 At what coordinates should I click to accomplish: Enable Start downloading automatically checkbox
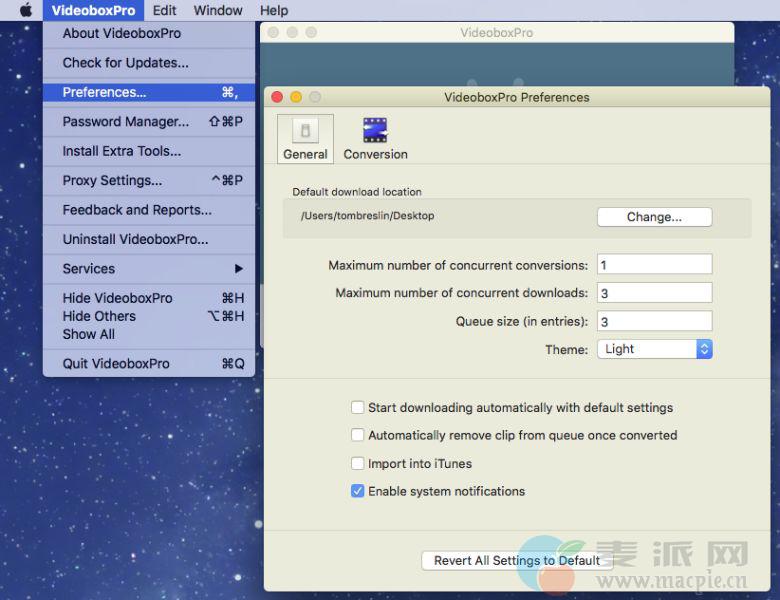pyautogui.click(x=358, y=408)
